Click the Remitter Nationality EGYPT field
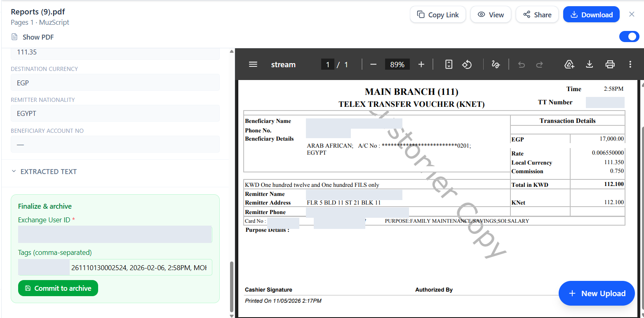Screen dimensions: 644x318 pyautogui.click(x=115, y=113)
